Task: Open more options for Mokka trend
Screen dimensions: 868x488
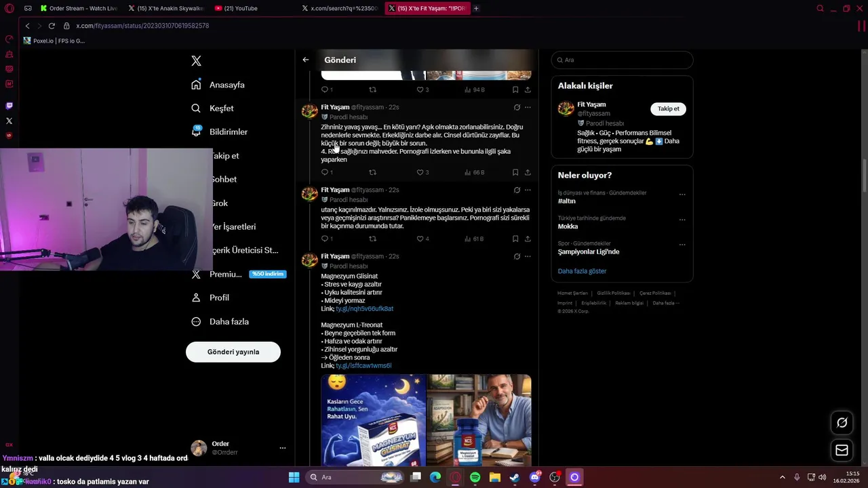Action: (682, 219)
